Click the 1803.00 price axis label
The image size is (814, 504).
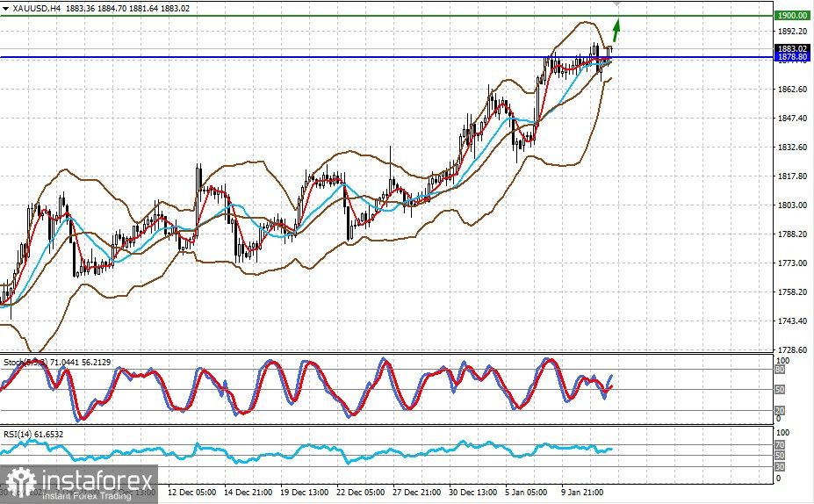pyautogui.click(x=792, y=205)
